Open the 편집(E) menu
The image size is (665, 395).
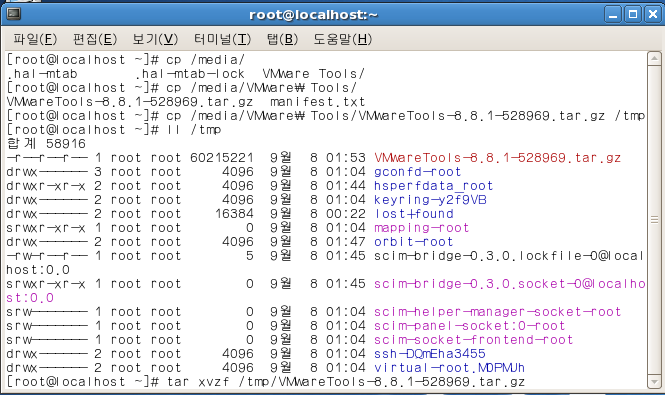click(x=95, y=39)
